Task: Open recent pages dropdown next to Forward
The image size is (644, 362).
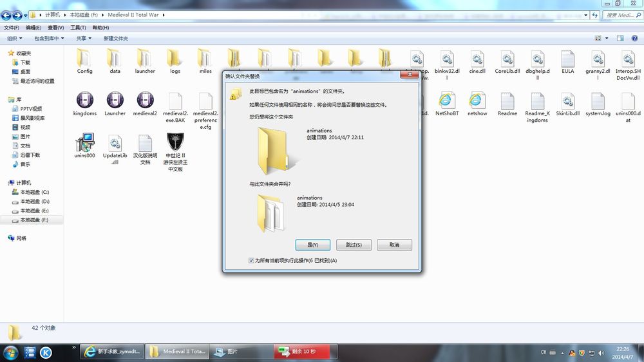Action: tap(26, 15)
